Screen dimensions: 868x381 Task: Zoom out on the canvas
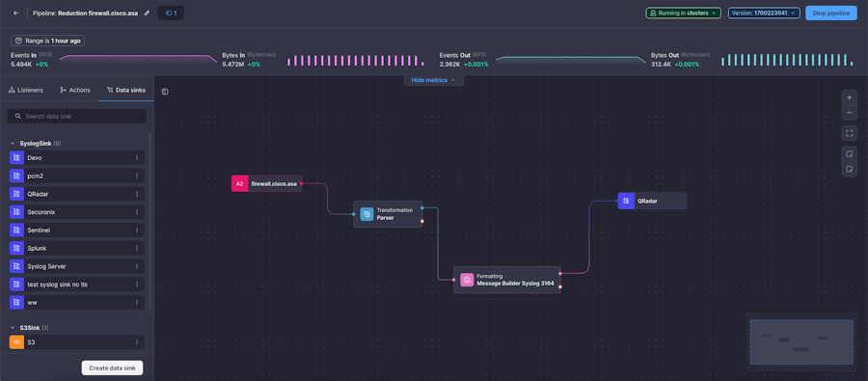pyautogui.click(x=849, y=113)
